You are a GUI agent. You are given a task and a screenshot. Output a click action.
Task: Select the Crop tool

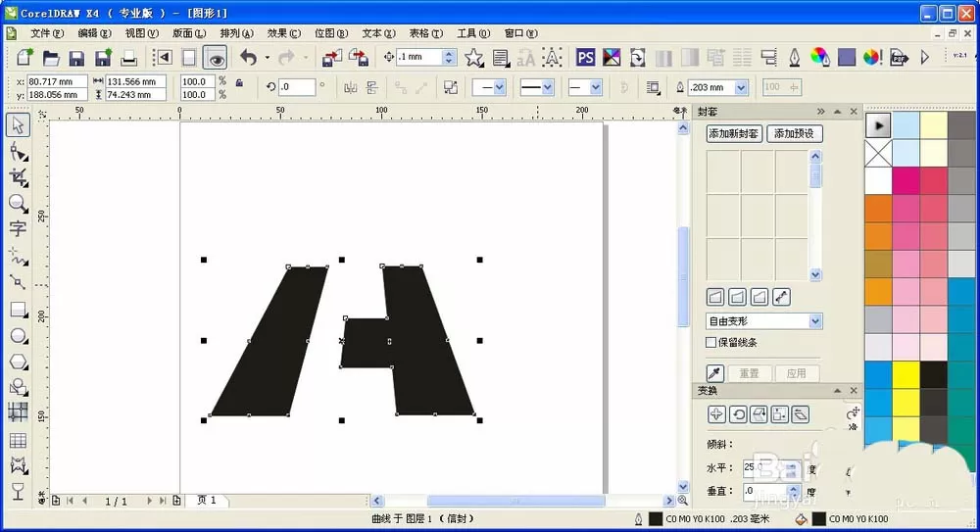(18, 177)
